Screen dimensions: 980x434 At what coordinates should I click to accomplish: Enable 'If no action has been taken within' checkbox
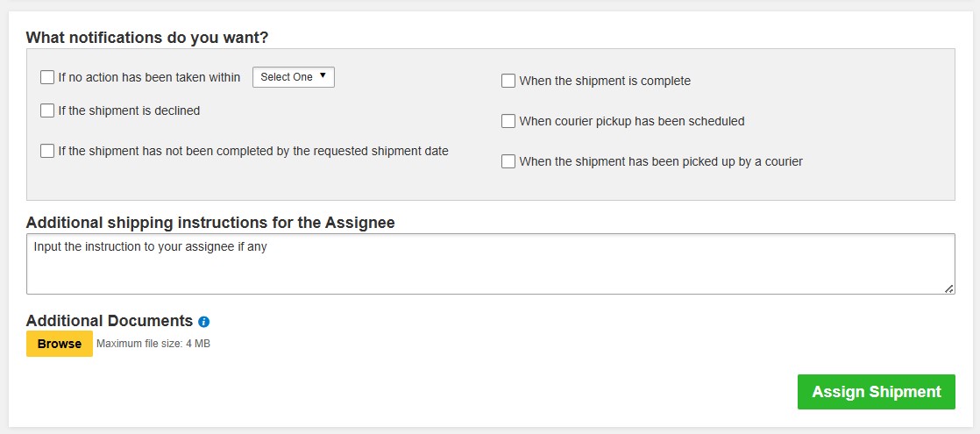click(x=46, y=77)
